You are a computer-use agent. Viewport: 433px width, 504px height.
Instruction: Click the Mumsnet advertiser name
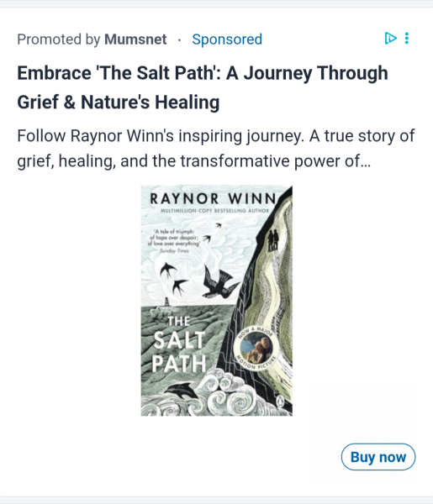(135, 39)
